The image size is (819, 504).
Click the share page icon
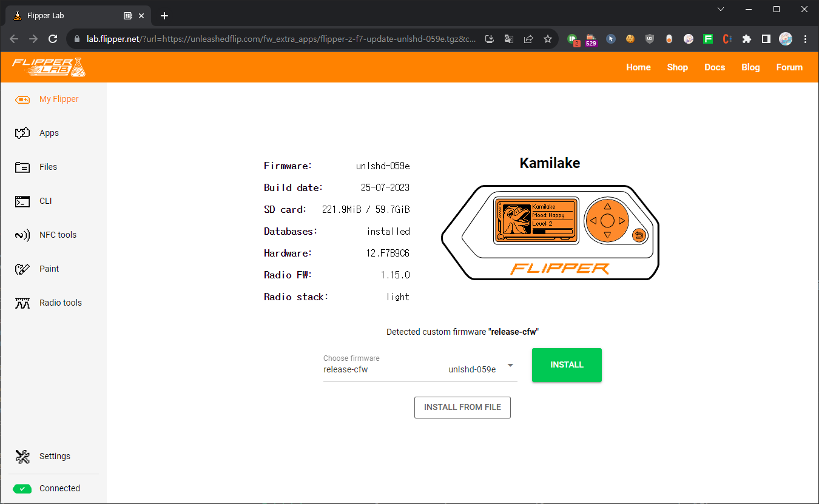[528, 39]
